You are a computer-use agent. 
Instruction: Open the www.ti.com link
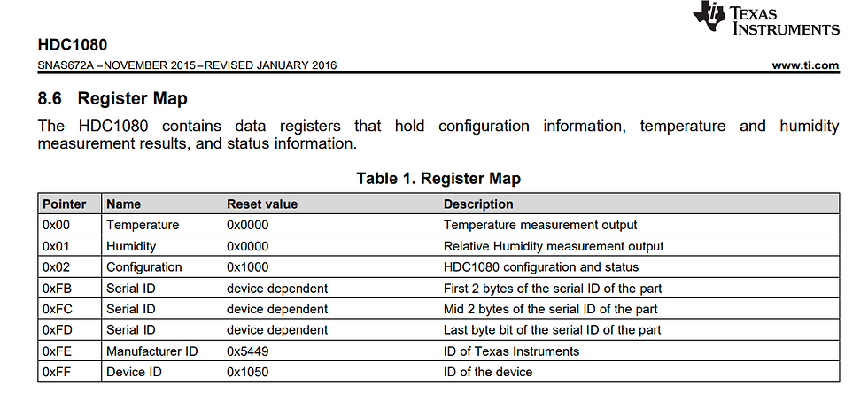coord(805,65)
